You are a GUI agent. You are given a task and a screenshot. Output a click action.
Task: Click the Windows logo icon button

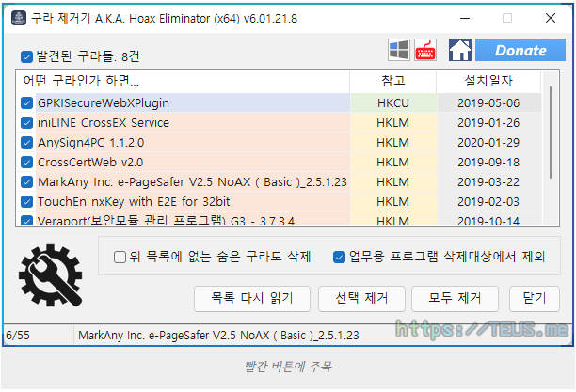coord(398,50)
